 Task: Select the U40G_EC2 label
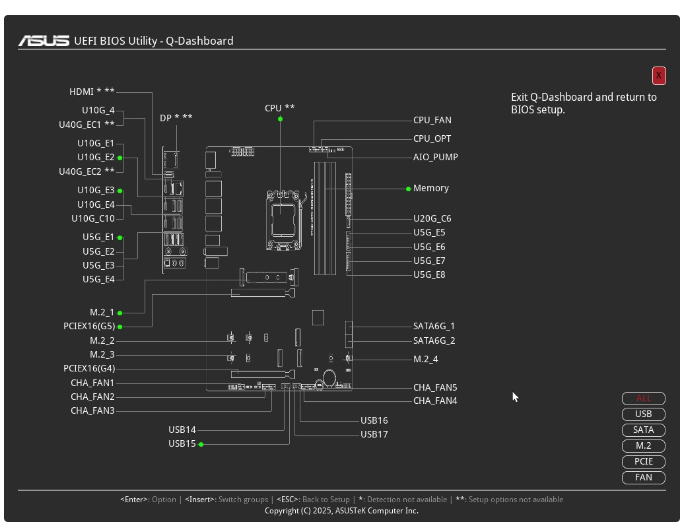[x=86, y=172]
